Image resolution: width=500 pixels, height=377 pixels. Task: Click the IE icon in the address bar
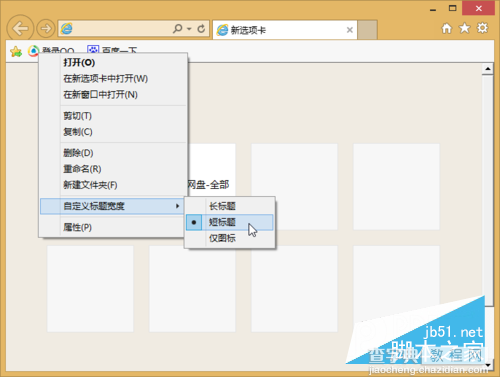(x=67, y=29)
